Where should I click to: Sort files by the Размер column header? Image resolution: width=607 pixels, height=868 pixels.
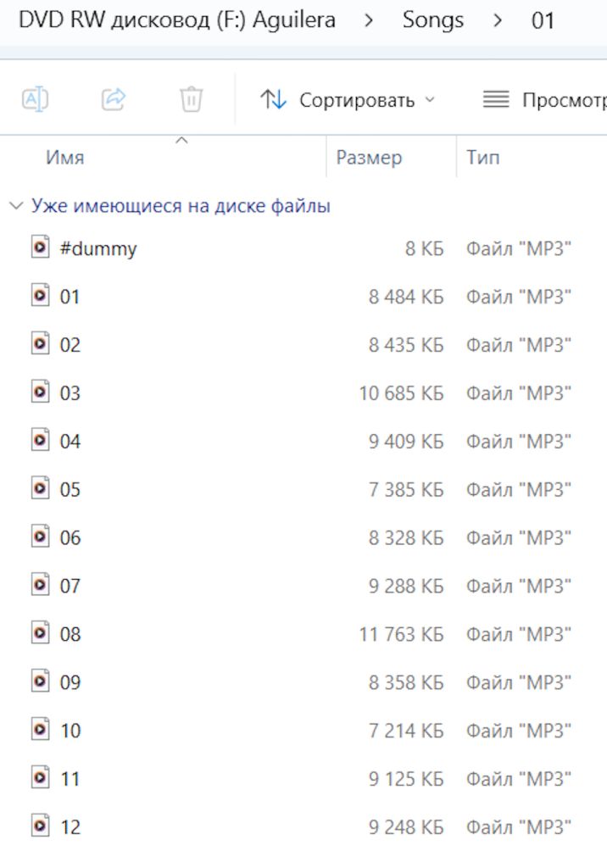click(369, 157)
